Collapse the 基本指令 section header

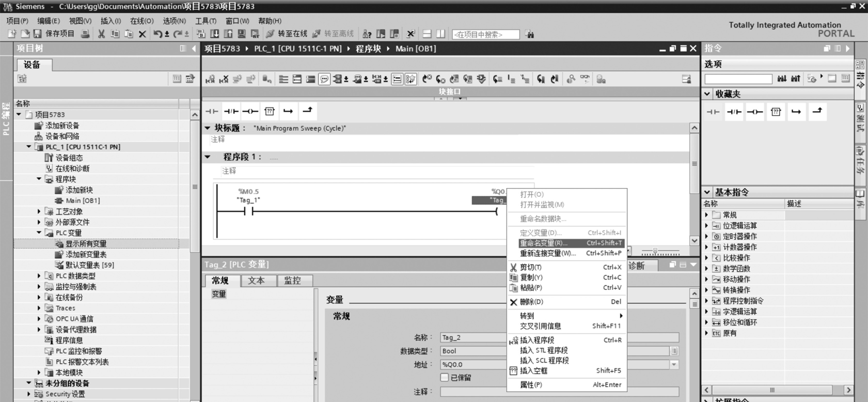(707, 192)
